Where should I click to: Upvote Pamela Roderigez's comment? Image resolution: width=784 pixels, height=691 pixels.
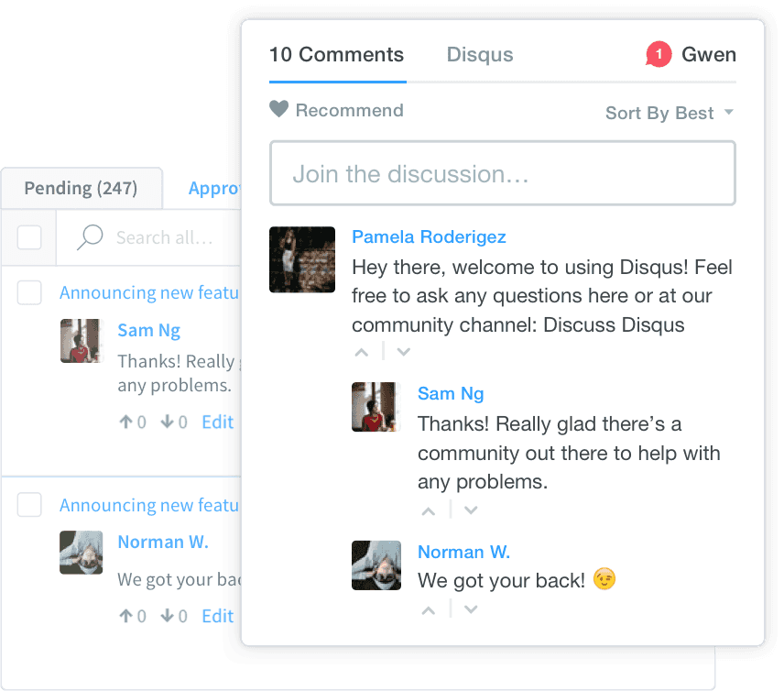click(362, 352)
